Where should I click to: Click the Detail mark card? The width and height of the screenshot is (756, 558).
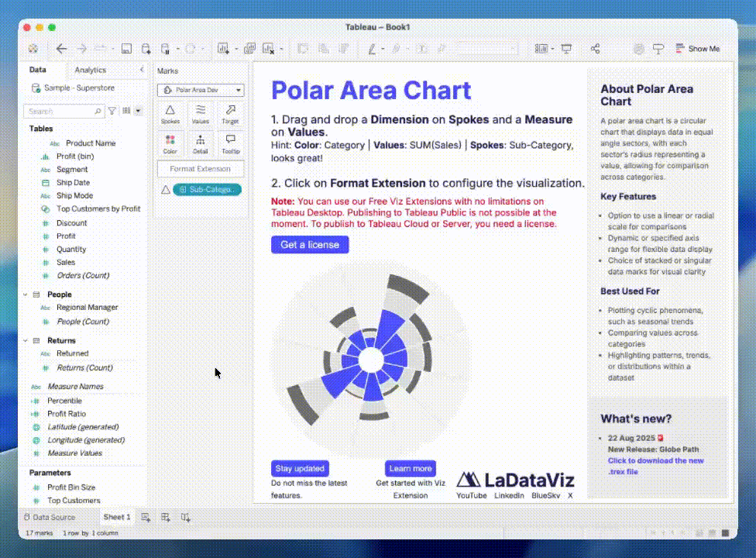click(201, 144)
